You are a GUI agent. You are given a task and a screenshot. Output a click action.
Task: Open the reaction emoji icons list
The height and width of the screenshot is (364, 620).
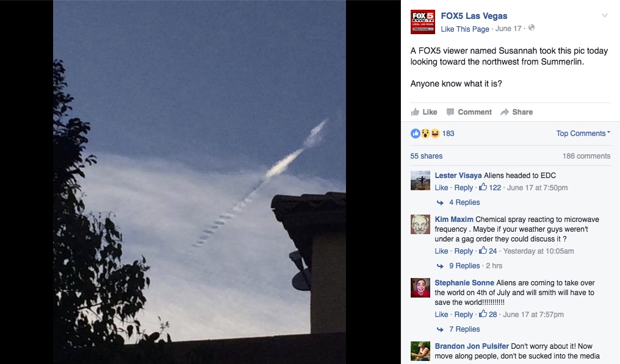[425, 134]
